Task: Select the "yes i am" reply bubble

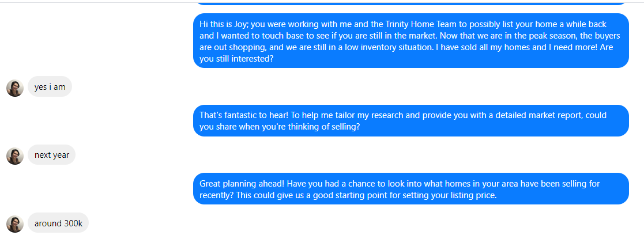Action: [x=50, y=87]
